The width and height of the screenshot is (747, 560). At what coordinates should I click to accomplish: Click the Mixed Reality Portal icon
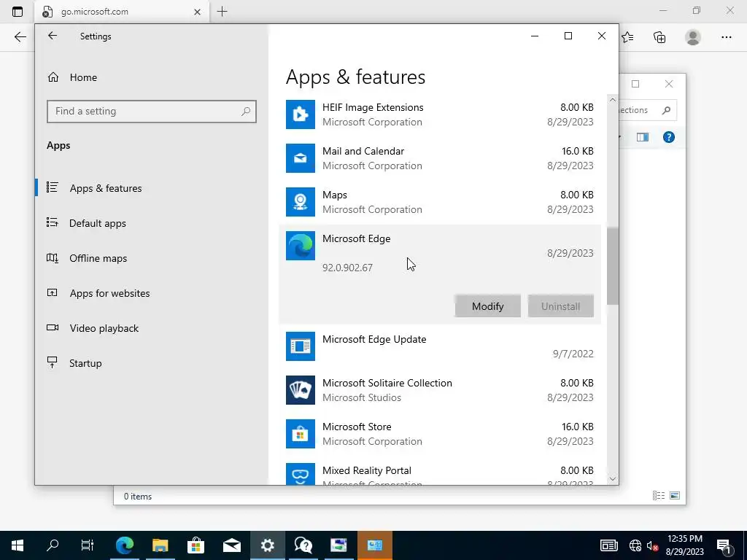pyautogui.click(x=300, y=474)
